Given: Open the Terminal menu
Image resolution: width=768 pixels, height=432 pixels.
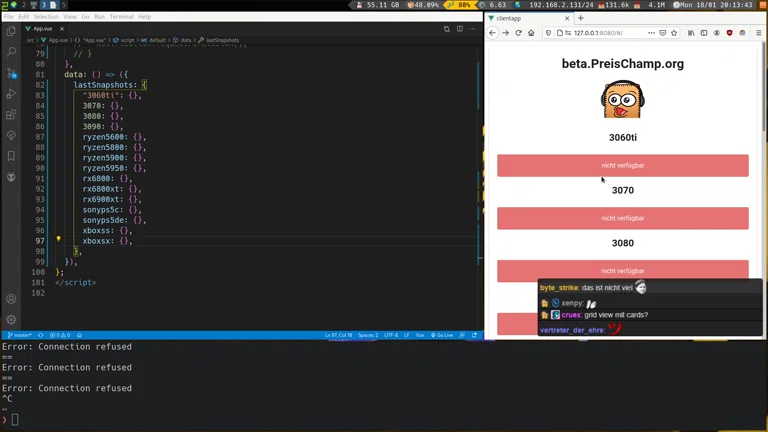Looking at the screenshot, I should click(121, 17).
